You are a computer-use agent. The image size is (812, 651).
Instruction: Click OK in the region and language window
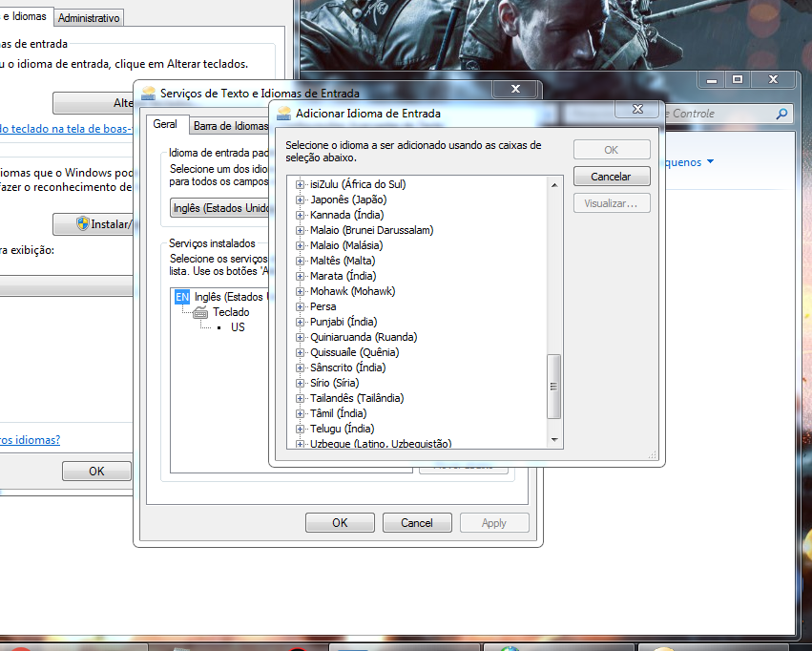[96, 472]
